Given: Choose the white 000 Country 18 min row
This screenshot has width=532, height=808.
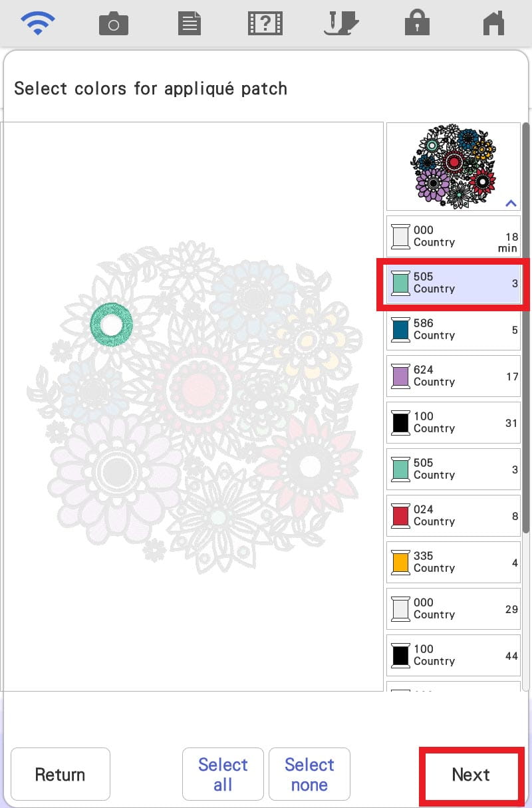Looking at the screenshot, I should (x=454, y=236).
